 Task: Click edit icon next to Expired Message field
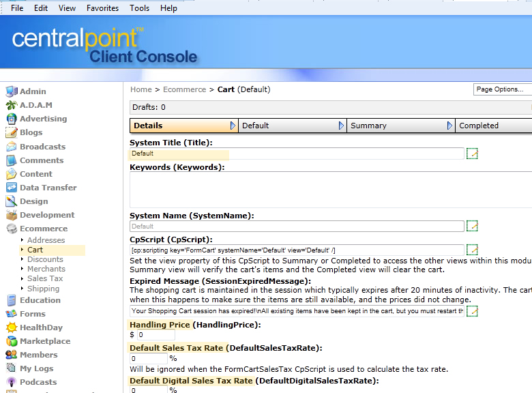(x=472, y=311)
